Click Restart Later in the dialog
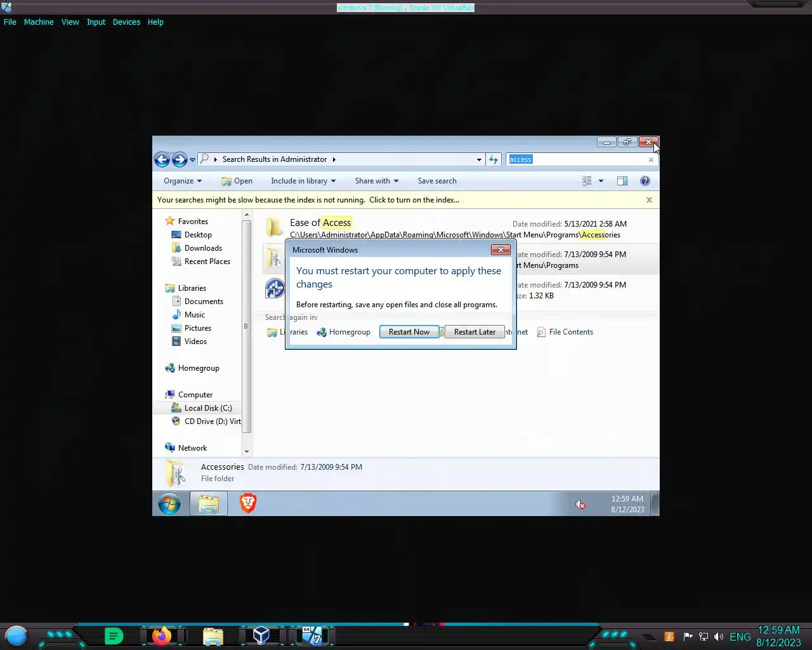 click(x=475, y=332)
